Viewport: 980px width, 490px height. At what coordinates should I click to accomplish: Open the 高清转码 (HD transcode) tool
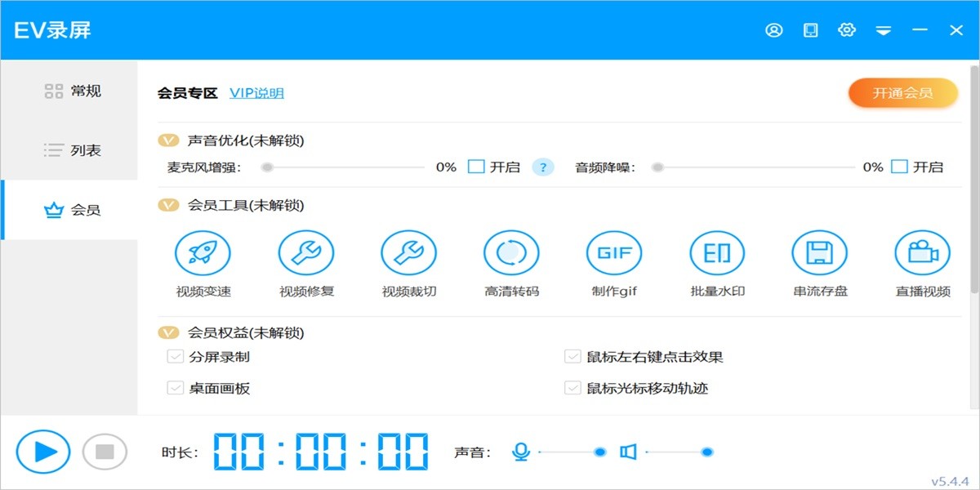tap(512, 252)
